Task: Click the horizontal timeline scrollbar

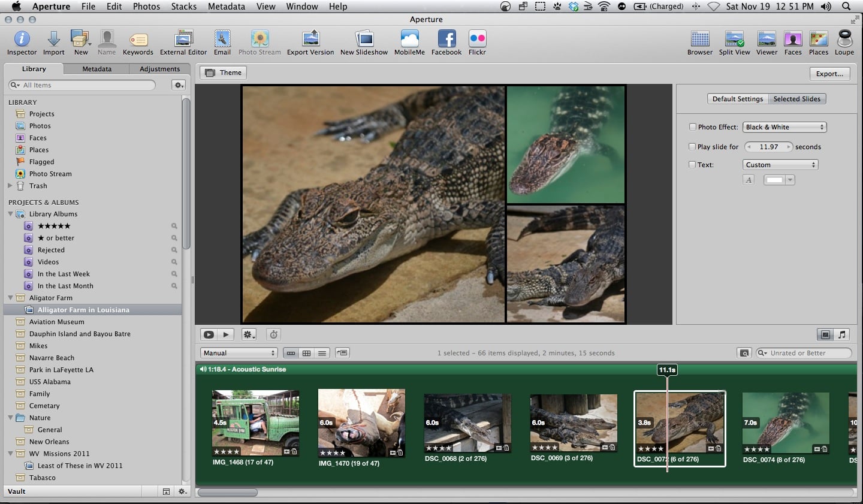Action: pyautogui.click(x=228, y=493)
